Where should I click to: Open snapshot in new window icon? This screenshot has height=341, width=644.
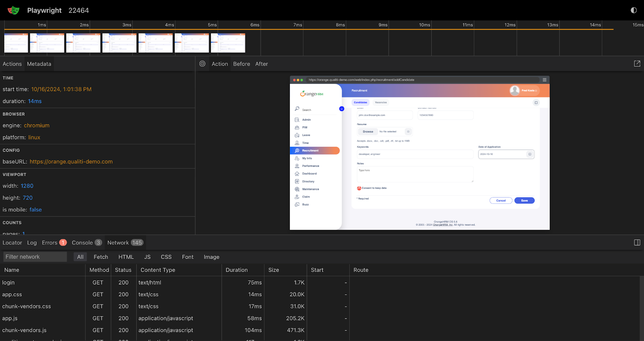[637, 64]
